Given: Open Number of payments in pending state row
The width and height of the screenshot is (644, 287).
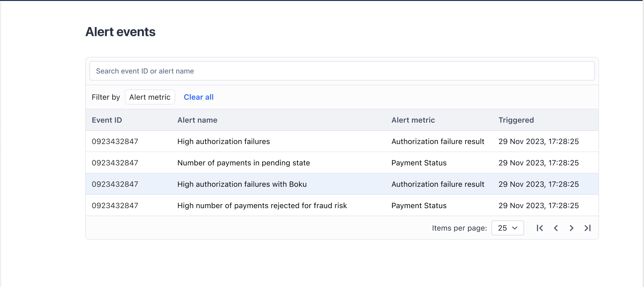Looking at the screenshot, I should pos(342,163).
